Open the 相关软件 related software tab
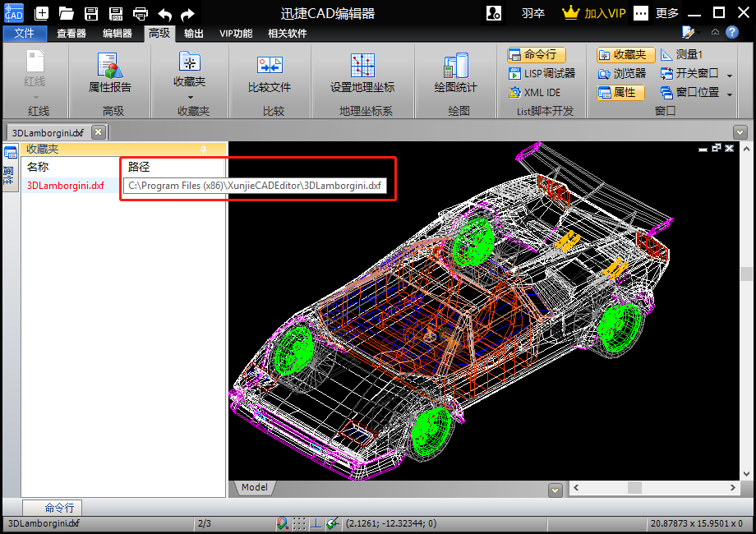756x534 pixels. (288, 33)
